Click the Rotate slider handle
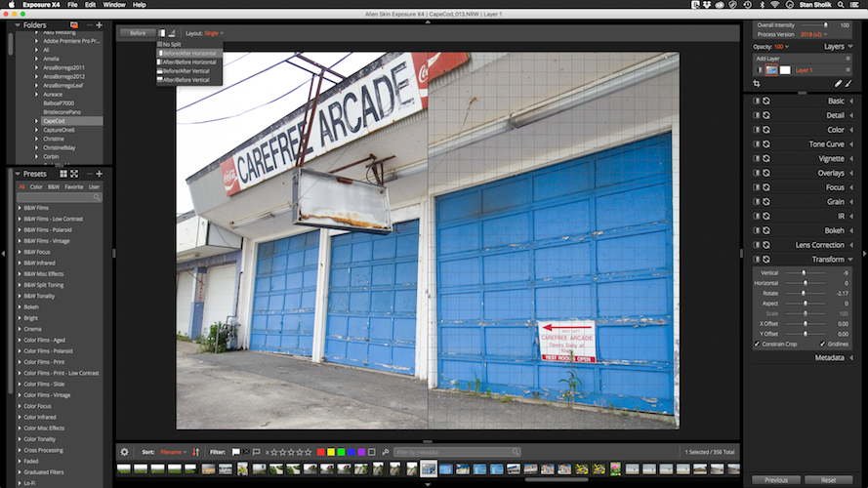Image resolution: width=868 pixels, height=488 pixels. (x=804, y=293)
